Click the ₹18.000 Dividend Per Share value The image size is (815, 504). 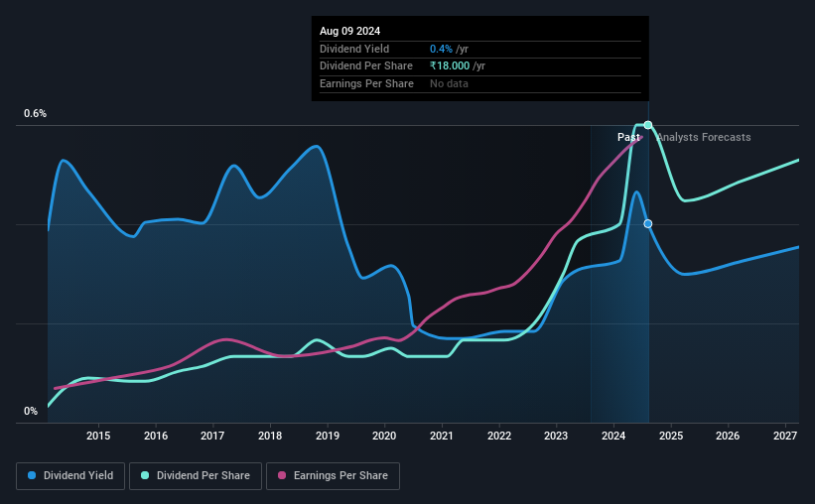[450, 66]
